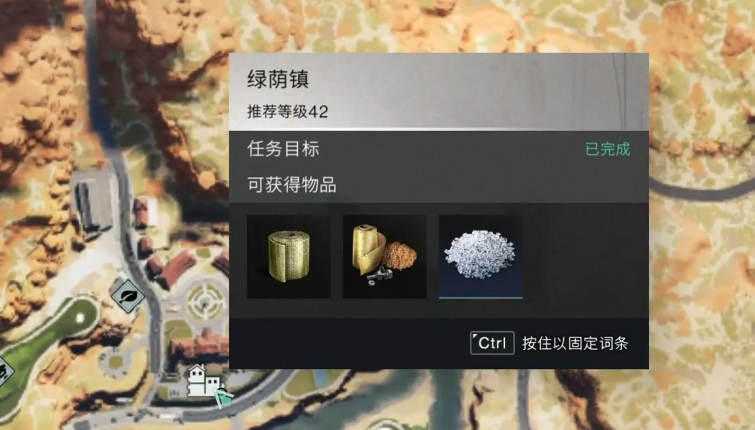Screen dimensions: 755x430
Task: Select the gold fabric roll item
Action: [288, 256]
